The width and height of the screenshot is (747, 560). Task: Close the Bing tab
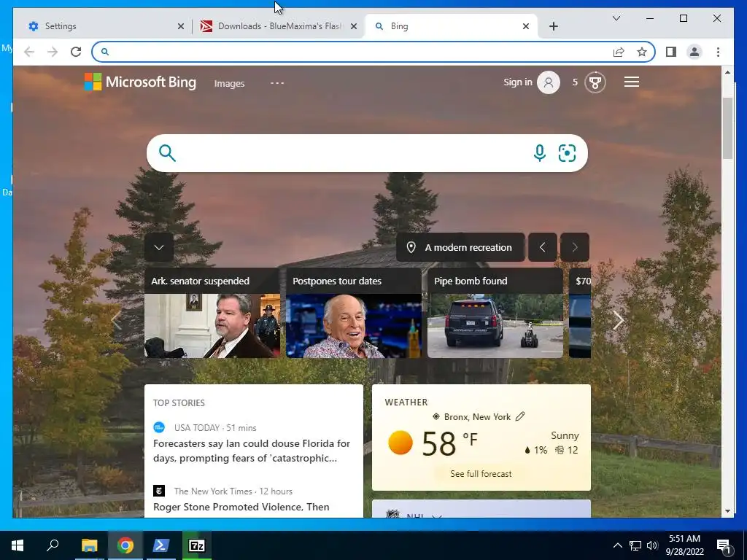(x=525, y=26)
